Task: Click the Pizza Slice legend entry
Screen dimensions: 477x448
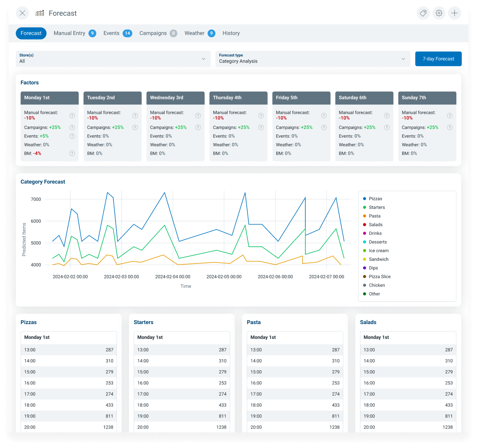Action: click(x=377, y=276)
